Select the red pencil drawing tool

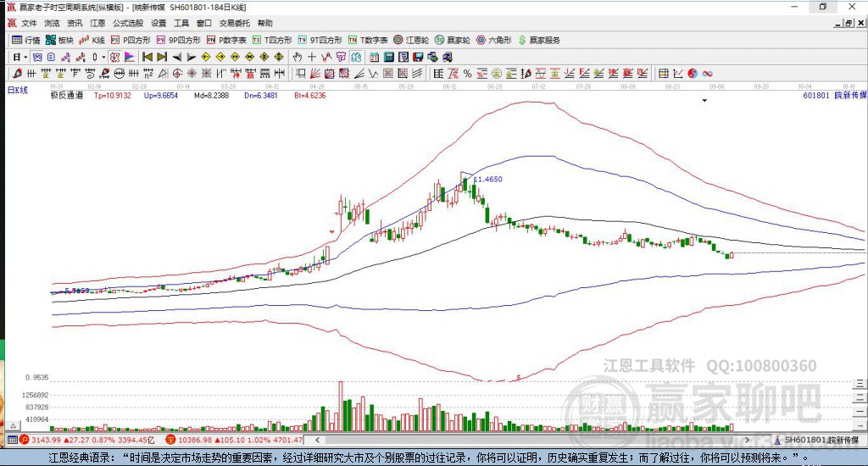click(x=17, y=73)
